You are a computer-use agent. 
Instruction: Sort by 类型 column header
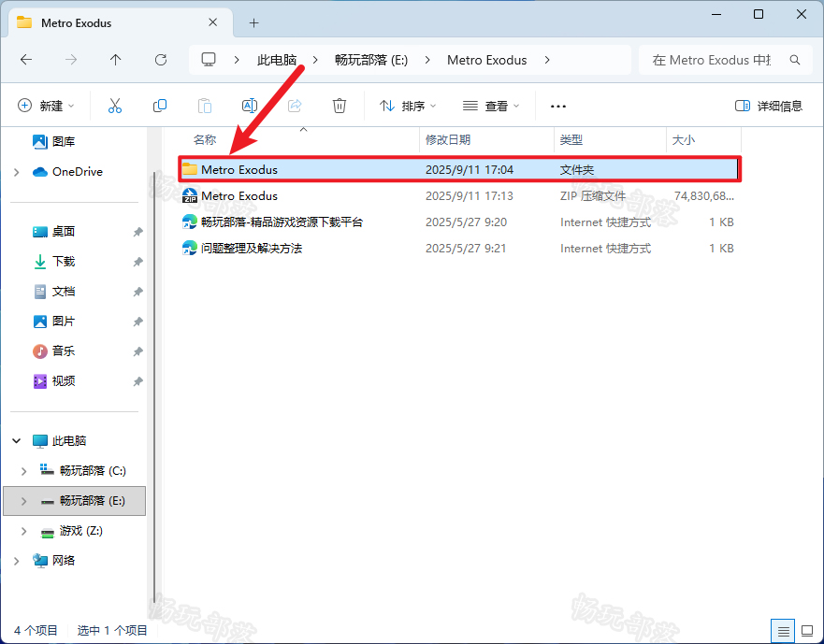[571, 139]
